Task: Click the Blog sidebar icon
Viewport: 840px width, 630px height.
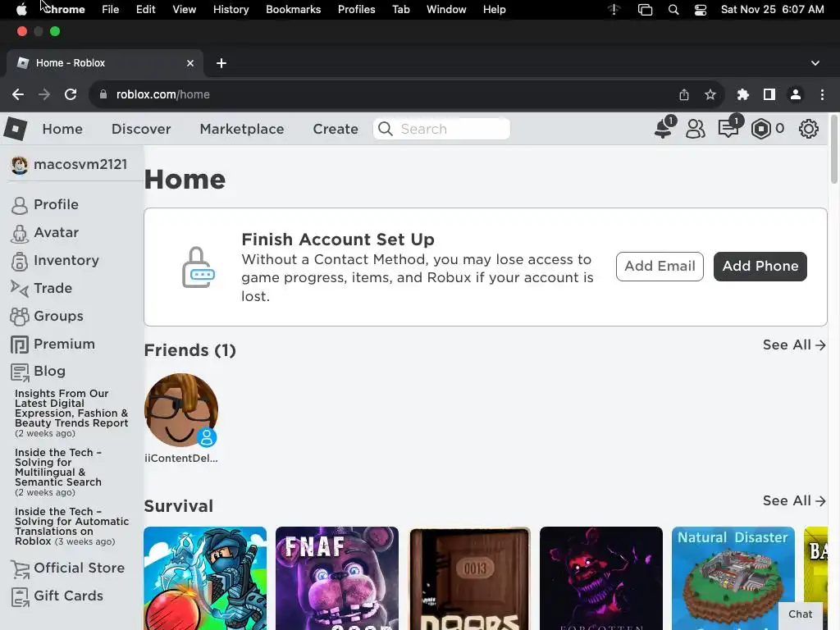Action: [20, 372]
